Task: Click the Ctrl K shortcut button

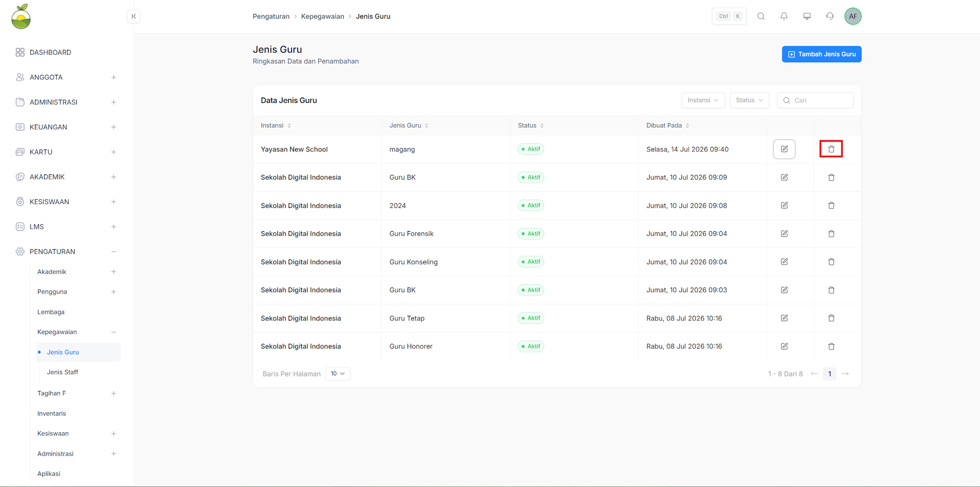Action: 729,16
